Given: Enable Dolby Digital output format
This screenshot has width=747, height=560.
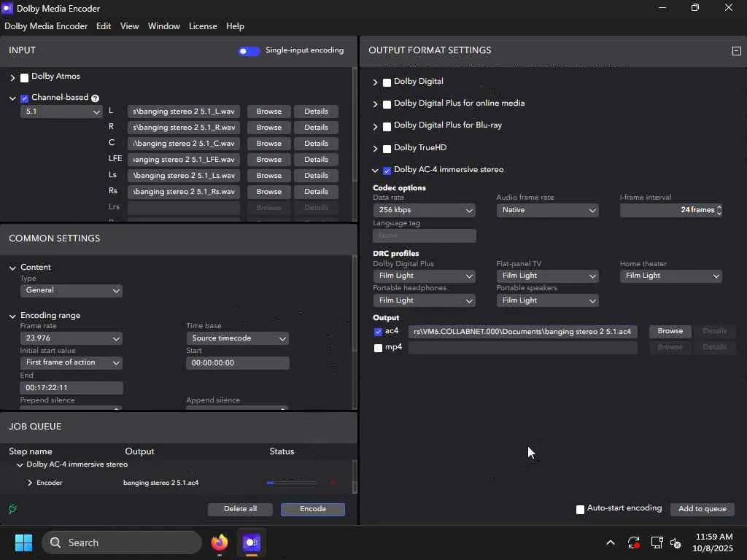Looking at the screenshot, I should pos(387,82).
